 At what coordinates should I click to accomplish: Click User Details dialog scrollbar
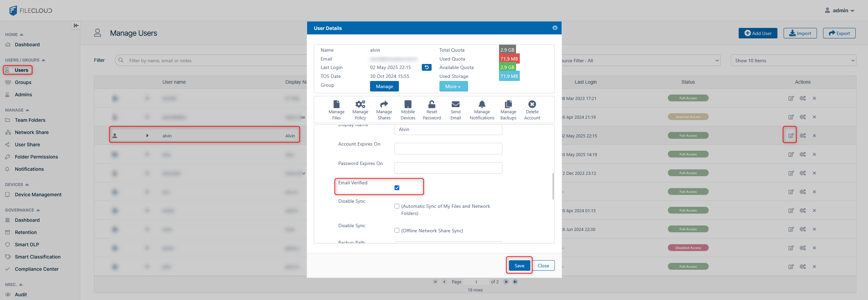click(553, 186)
